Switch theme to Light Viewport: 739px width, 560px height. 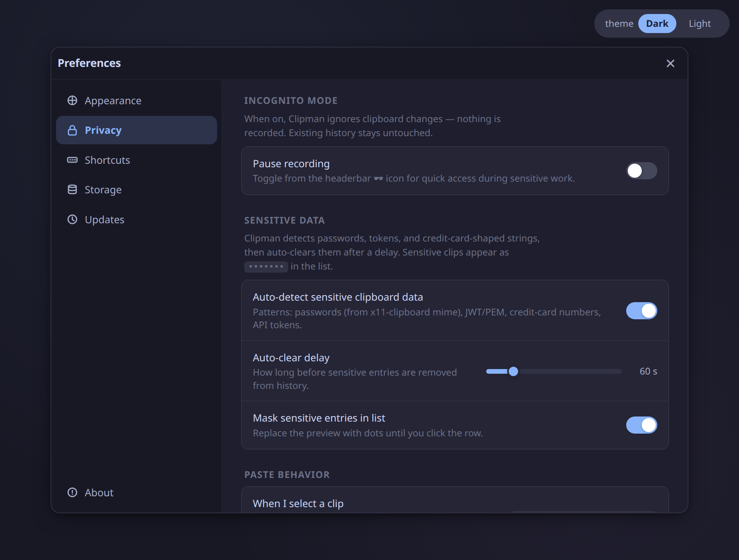click(x=700, y=24)
